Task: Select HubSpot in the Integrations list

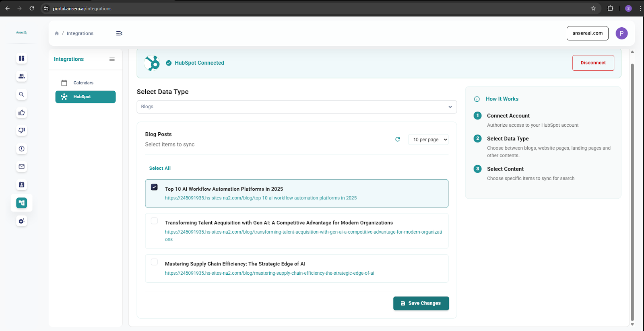Action: (85, 97)
